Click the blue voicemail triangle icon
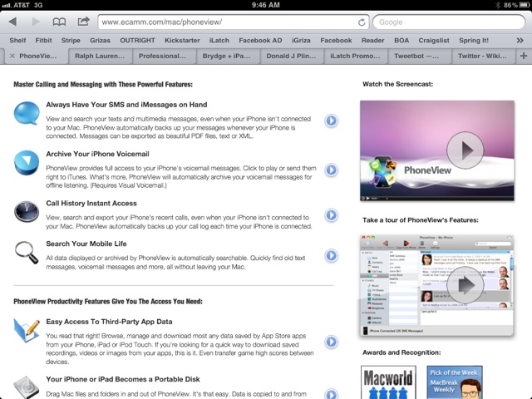Viewport: 532px width, 399px height. tap(27, 163)
